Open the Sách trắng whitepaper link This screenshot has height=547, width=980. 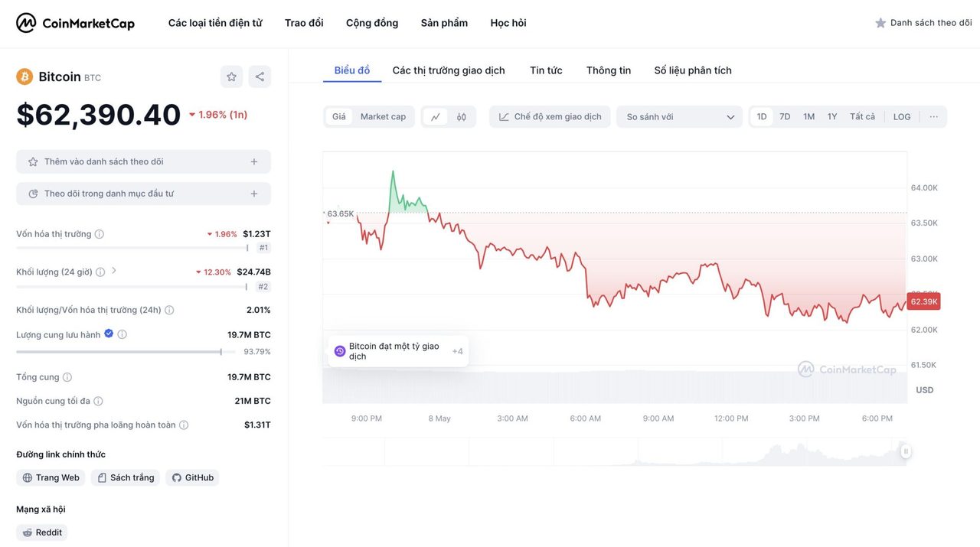click(x=126, y=477)
